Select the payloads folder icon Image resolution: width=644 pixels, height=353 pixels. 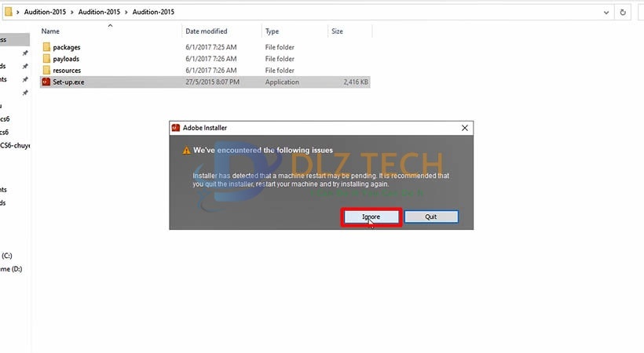pos(46,59)
